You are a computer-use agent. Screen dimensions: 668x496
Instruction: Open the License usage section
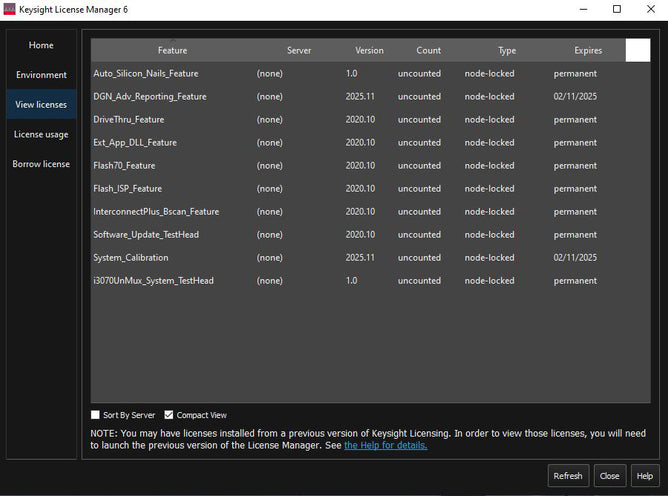point(41,134)
